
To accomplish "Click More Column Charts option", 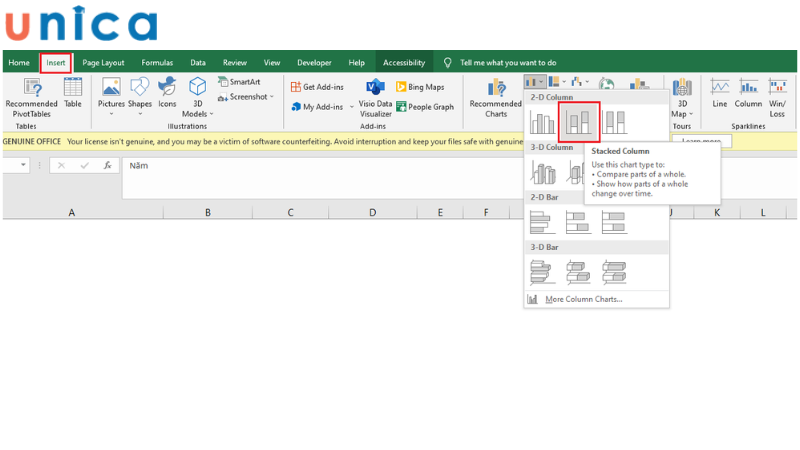I will (583, 299).
